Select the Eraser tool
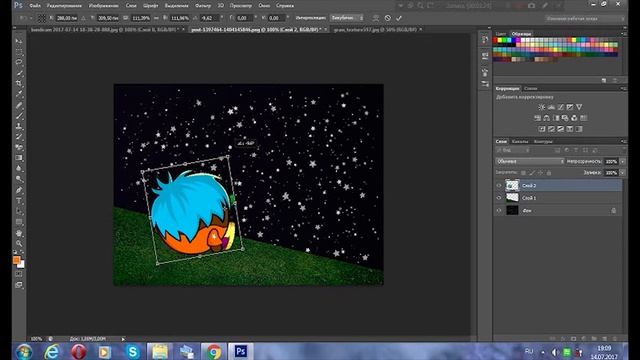Screen dimensions: 640x360 19,147
